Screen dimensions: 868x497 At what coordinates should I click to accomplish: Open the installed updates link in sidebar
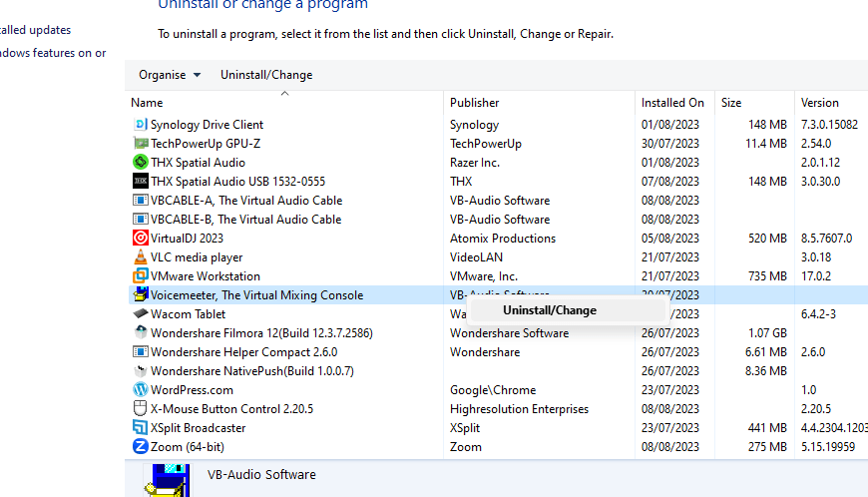point(36,30)
